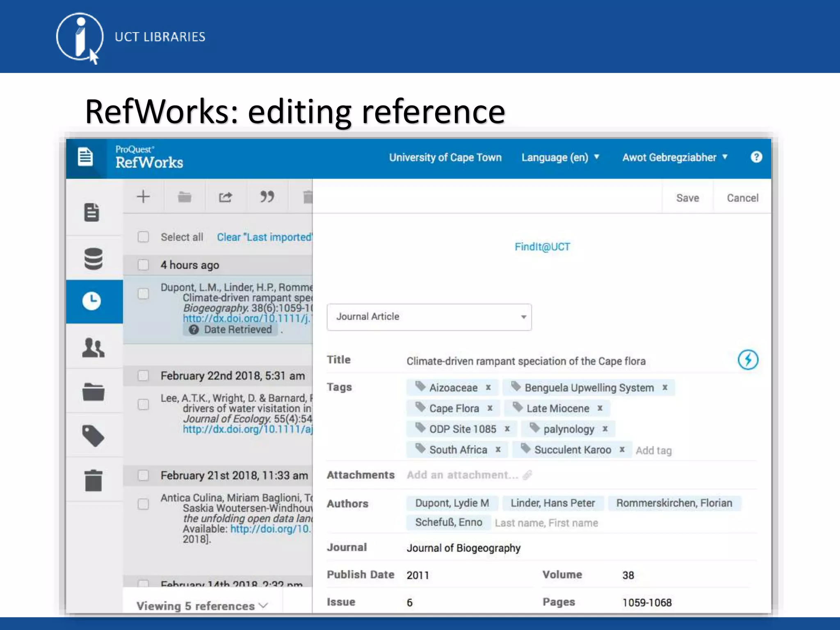The image size is (840, 630).
Task: Remove the Aizoaceae tag
Action: [x=488, y=388]
